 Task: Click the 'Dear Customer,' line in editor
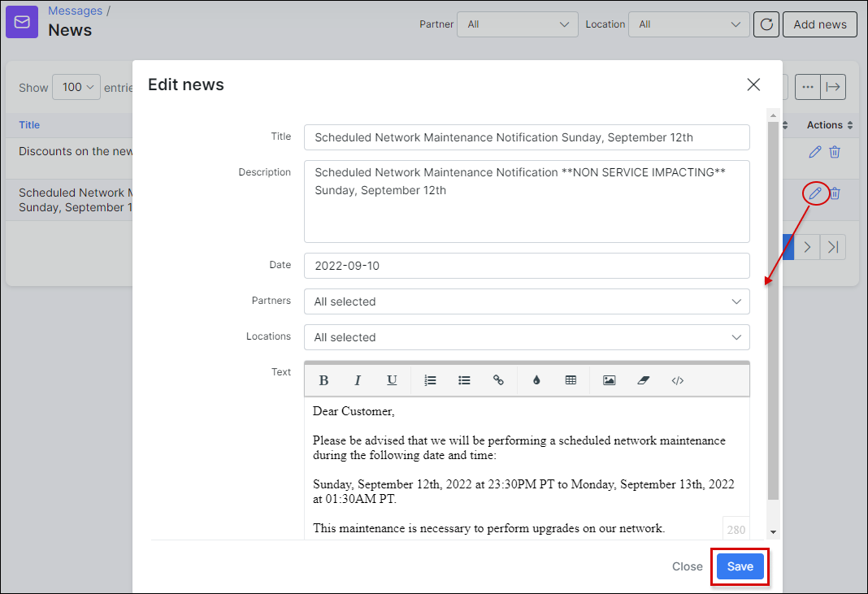pos(354,411)
